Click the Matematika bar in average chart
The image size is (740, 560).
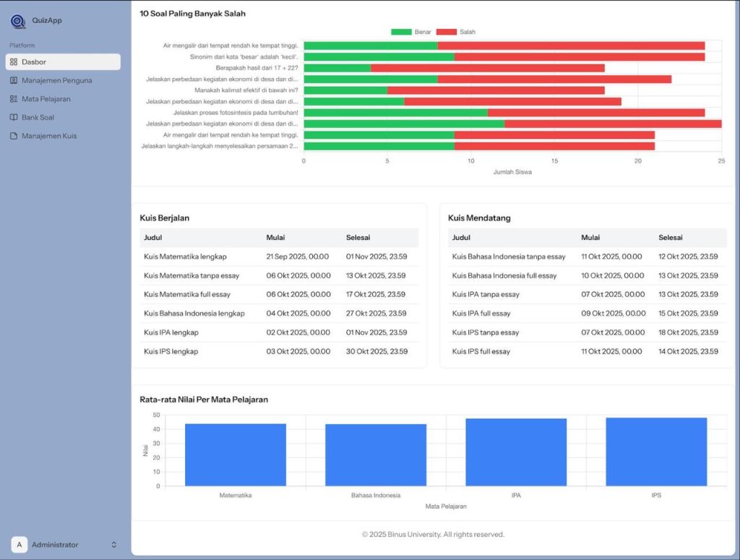coord(236,455)
